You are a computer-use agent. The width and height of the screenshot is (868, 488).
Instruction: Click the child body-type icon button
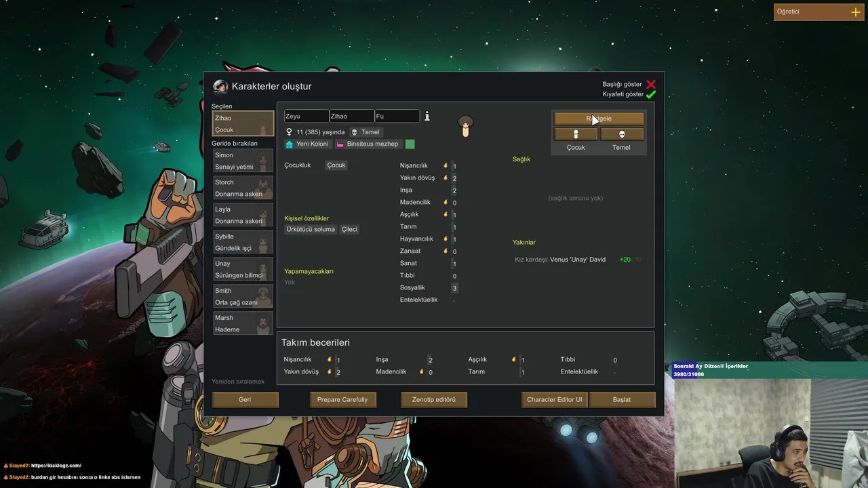click(576, 134)
